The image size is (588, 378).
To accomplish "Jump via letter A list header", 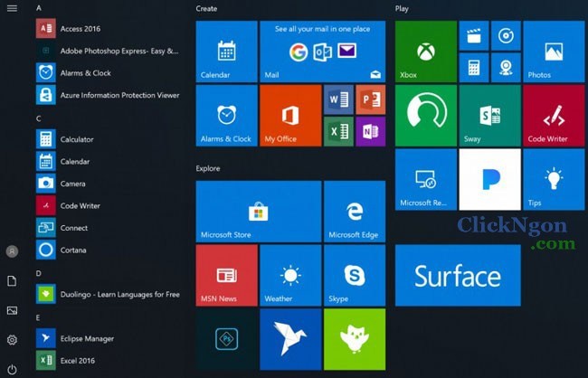I will click(39, 8).
